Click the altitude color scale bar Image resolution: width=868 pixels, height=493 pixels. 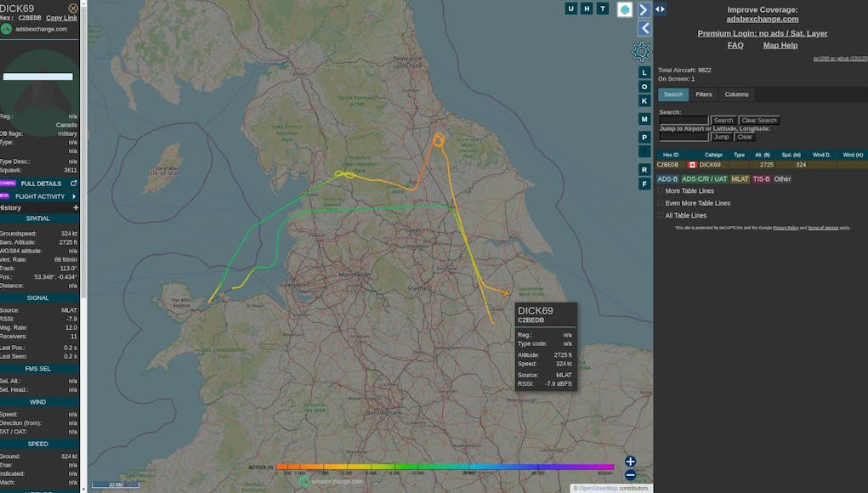tap(444, 467)
